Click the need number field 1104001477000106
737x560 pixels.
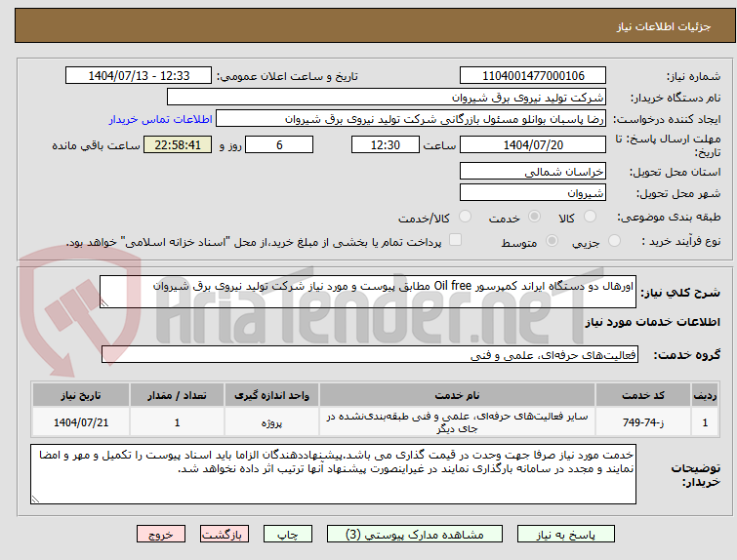coord(533,76)
